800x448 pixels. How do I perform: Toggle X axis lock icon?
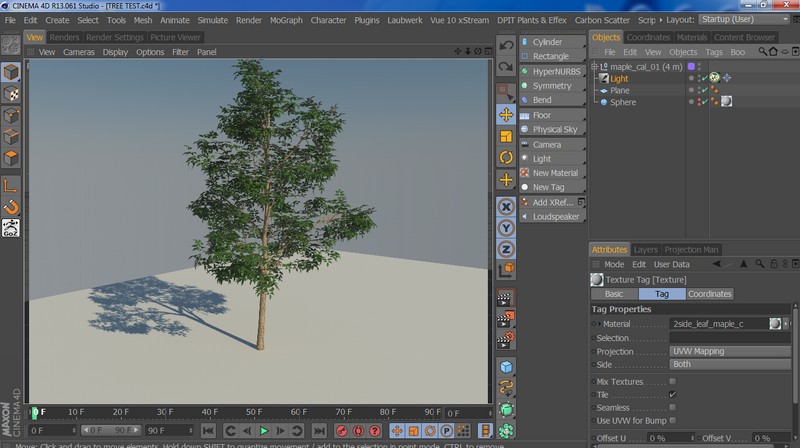point(506,207)
